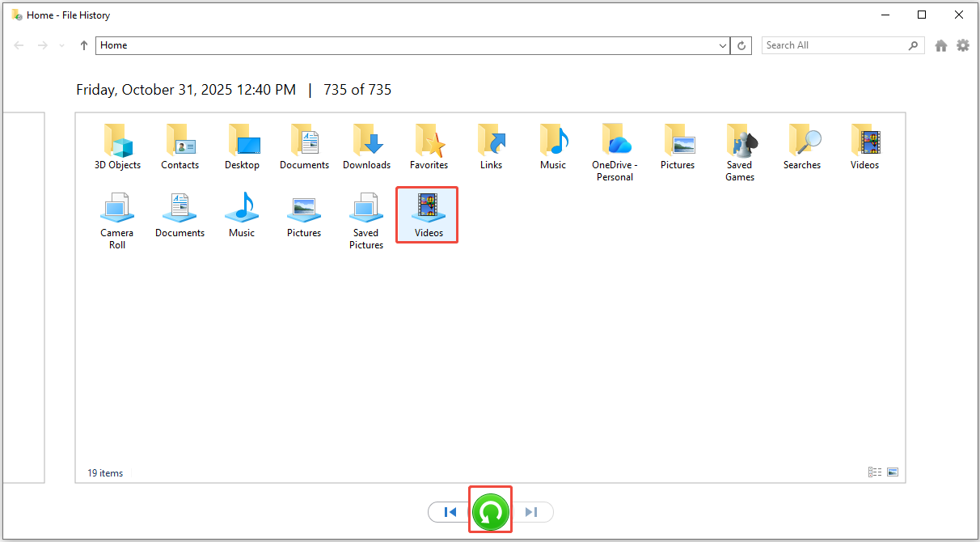This screenshot has height=542, width=980.
Task: Open the up-one-level navigation arrow
Action: tap(83, 45)
